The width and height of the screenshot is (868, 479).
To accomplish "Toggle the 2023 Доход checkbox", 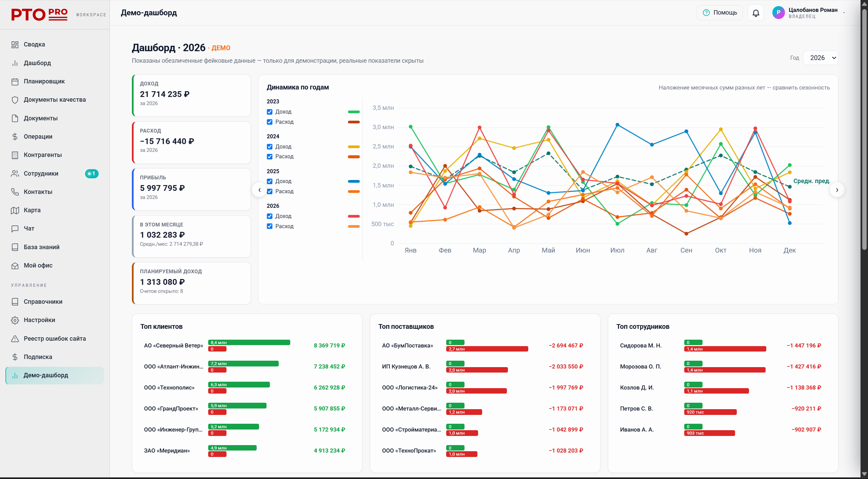I will (x=270, y=112).
